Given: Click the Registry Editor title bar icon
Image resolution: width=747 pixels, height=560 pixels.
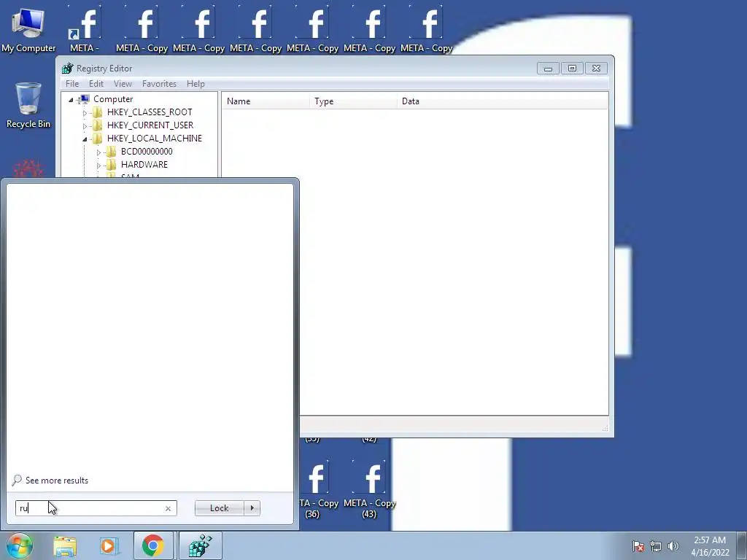Looking at the screenshot, I should click(x=68, y=68).
